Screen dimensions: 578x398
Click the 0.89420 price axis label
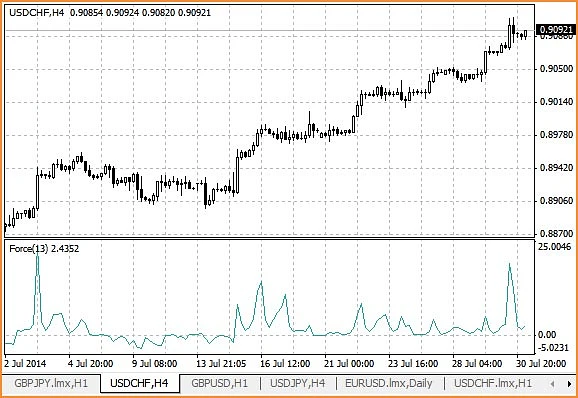556,168
